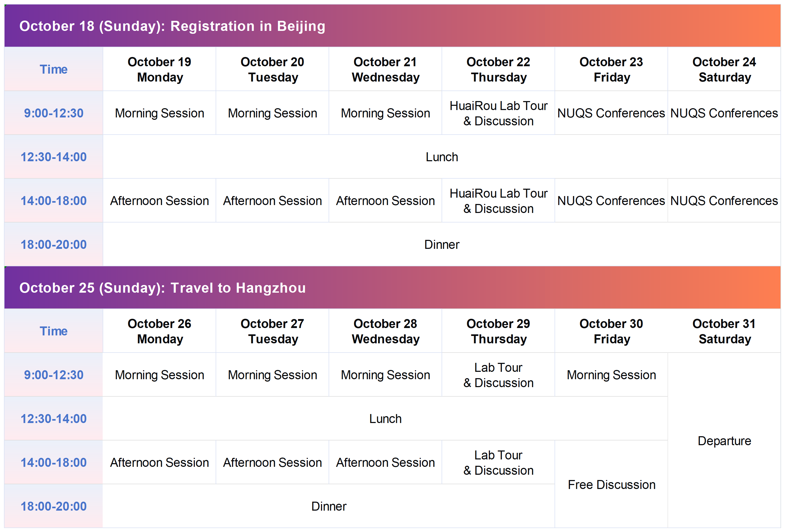Select the first week's Time header cell
785x532 pixels.
pyautogui.click(x=53, y=69)
